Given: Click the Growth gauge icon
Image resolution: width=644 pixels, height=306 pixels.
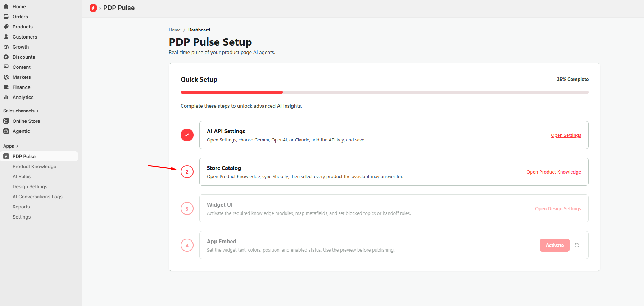Looking at the screenshot, I should tap(6, 47).
